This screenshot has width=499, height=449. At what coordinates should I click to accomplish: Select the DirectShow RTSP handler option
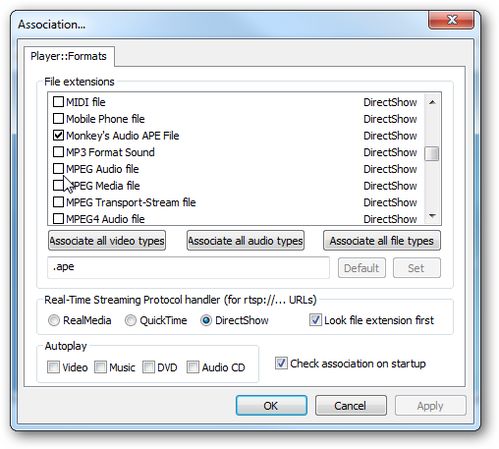point(206,320)
